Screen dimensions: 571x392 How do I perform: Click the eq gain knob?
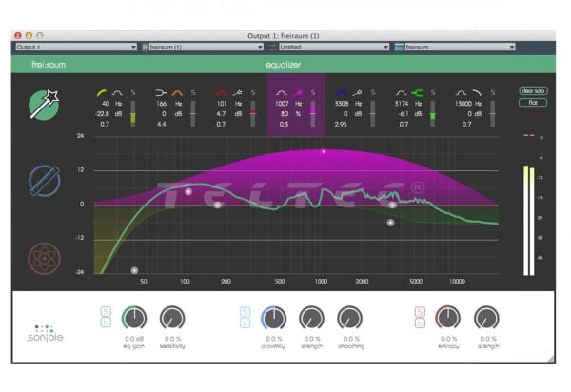click(x=134, y=319)
